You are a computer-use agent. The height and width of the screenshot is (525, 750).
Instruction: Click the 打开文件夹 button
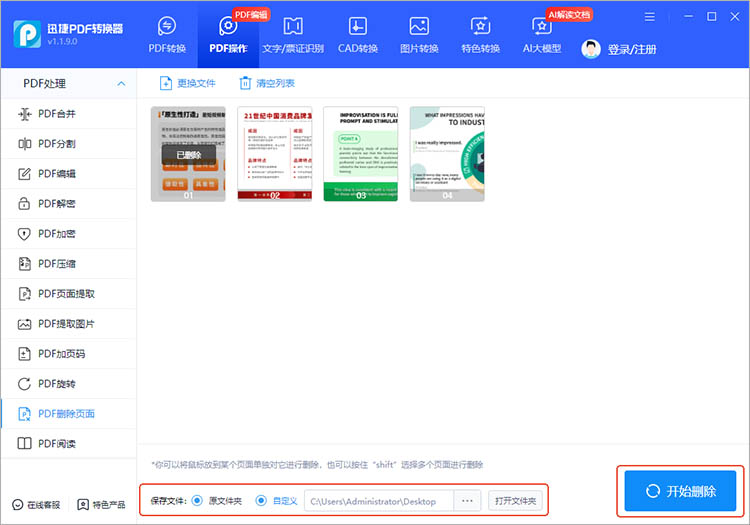click(x=515, y=501)
